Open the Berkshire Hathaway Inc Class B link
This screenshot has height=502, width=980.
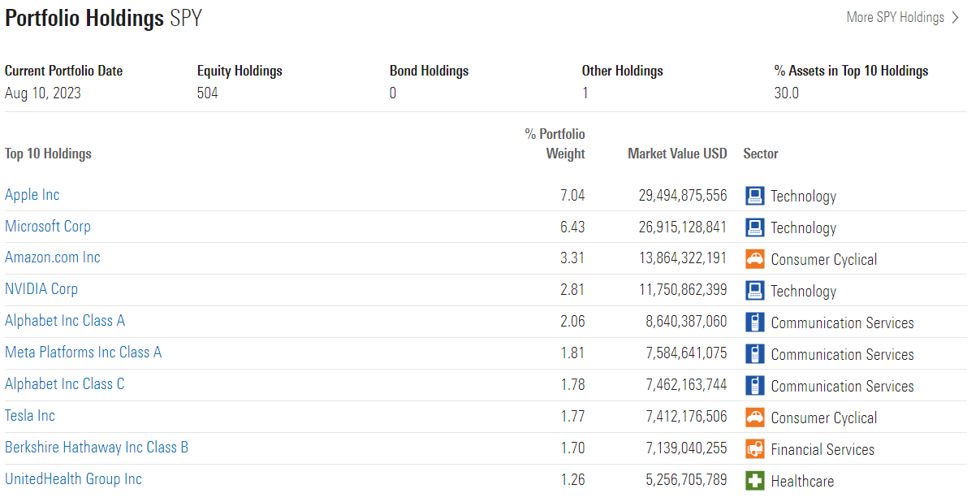pos(97,448)
